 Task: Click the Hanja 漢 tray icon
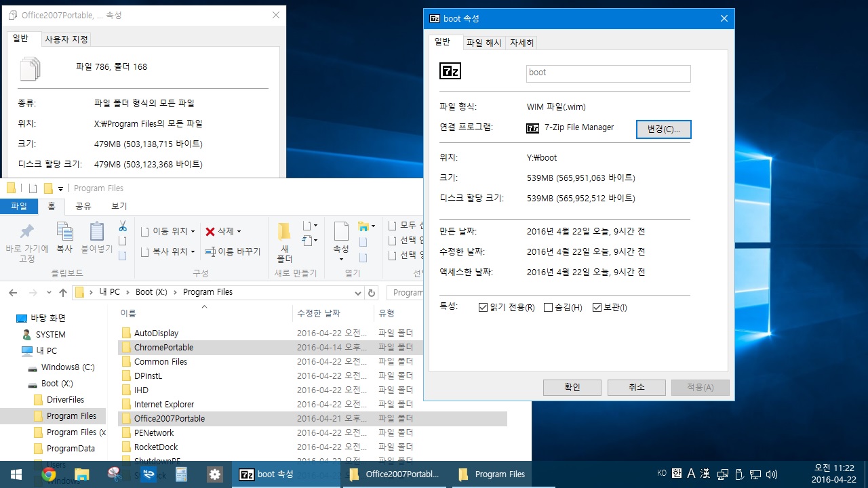click(705, 473)
